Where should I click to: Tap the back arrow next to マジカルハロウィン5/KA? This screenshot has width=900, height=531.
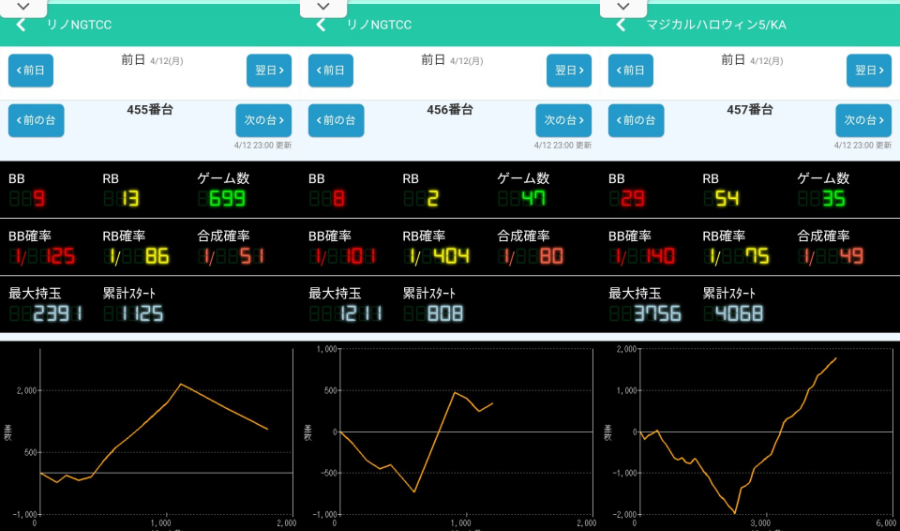tap(621, 24)
